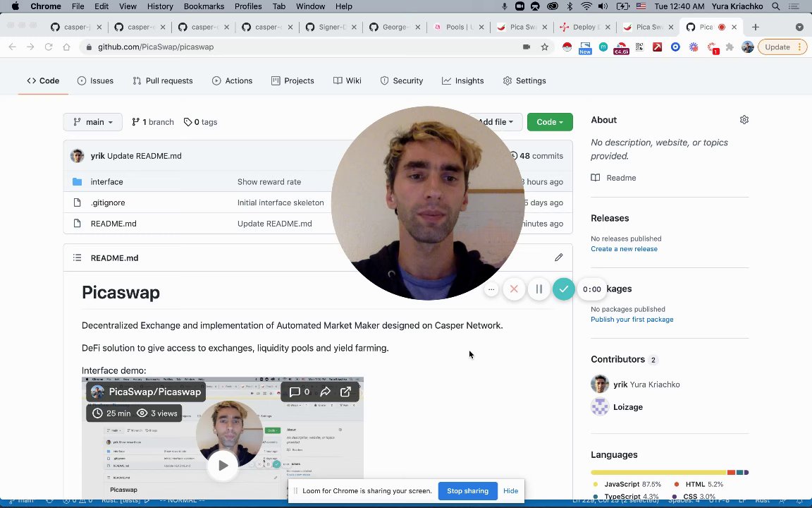The height and width of the screenshot is (508, 812).
Task: Open a new browser tab
Action: (x=756, y=27)
